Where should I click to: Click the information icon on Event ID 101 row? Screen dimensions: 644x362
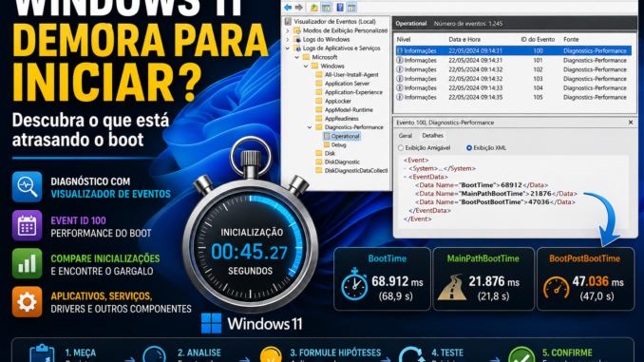(399, 60)
